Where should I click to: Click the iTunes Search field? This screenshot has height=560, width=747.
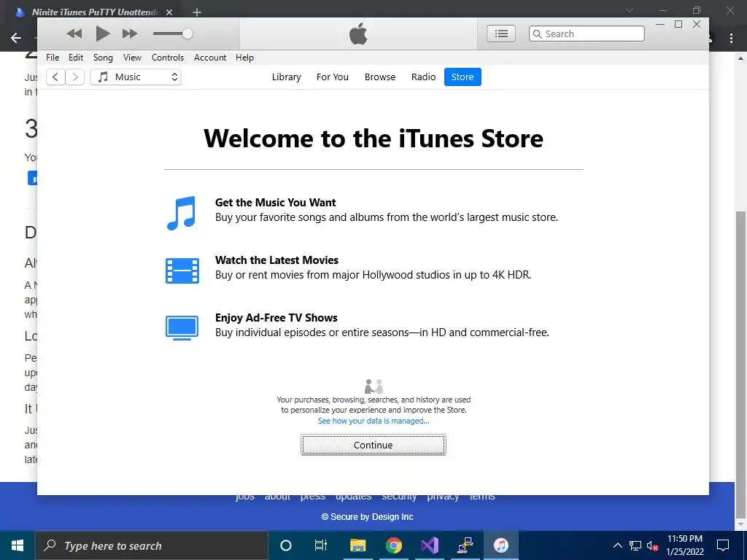point(587,34)
